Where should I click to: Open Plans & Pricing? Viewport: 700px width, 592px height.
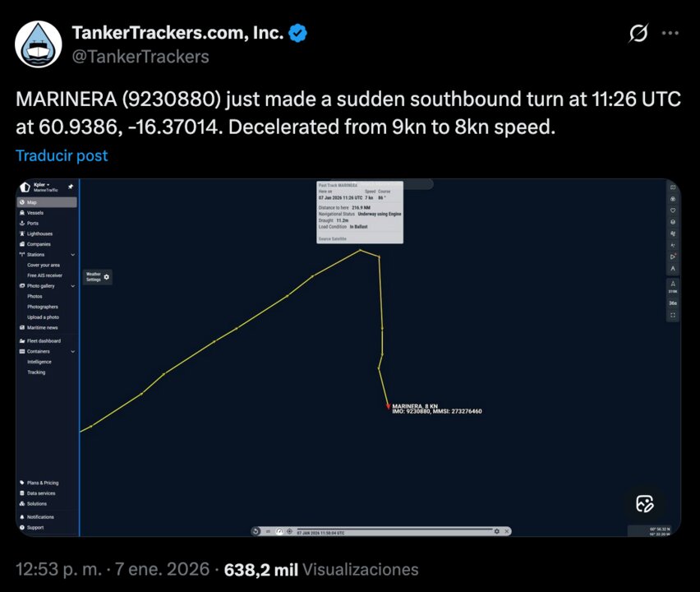coord(42,483)
